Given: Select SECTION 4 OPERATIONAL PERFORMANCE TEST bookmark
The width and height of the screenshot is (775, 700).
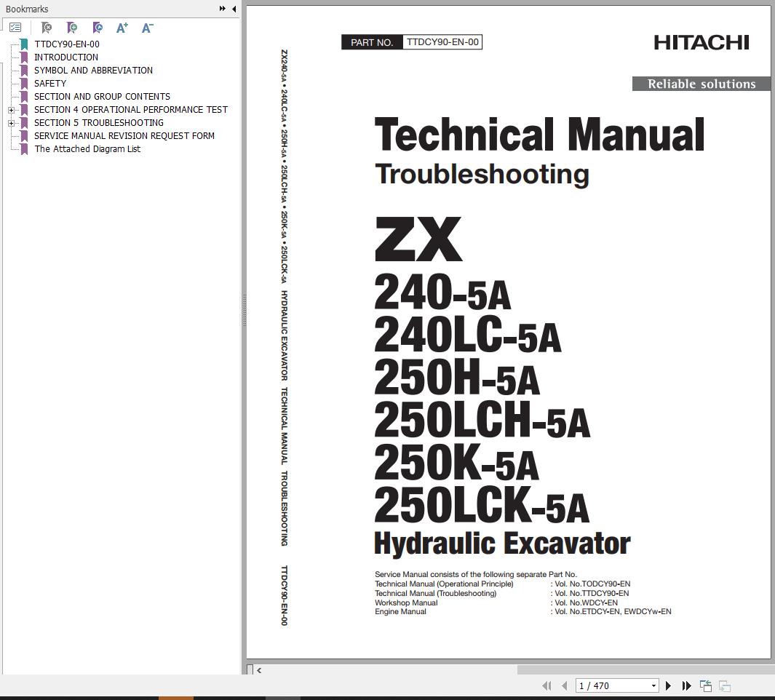Looking at the screenshot, I should tap(130, 110).
